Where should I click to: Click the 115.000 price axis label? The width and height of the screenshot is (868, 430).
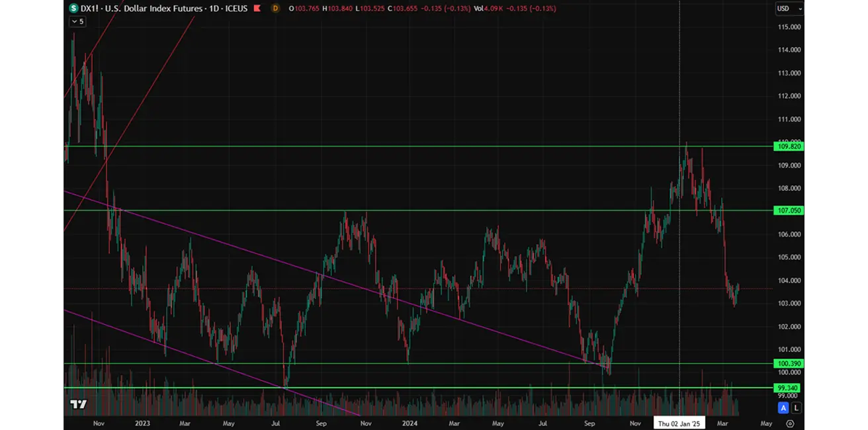click(x=789, y=27)
